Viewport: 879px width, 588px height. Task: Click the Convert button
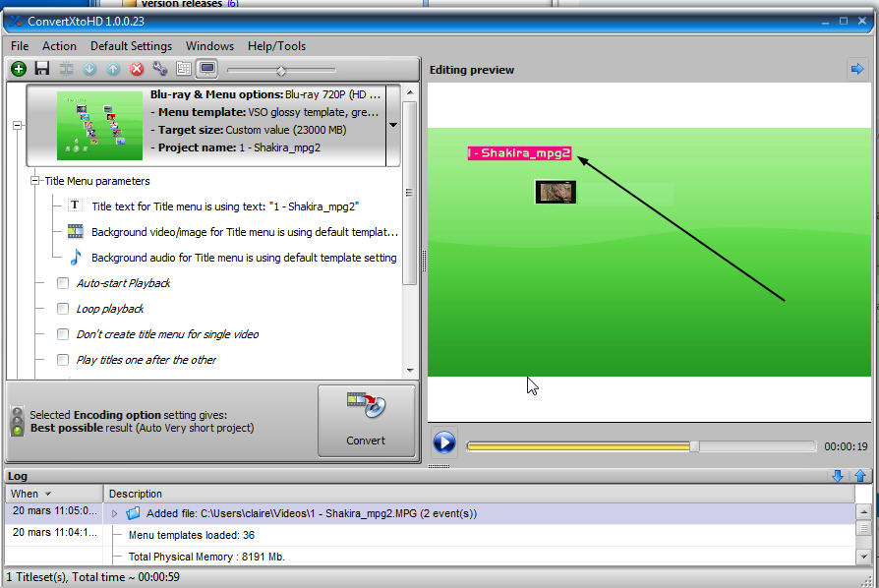(x=366, y=421)
